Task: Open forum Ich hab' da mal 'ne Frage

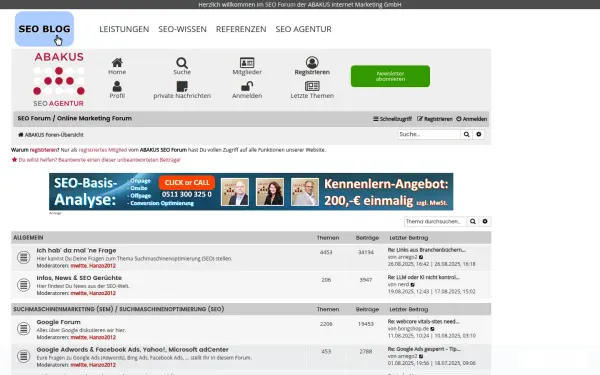Action: click(x=77, y=250)
